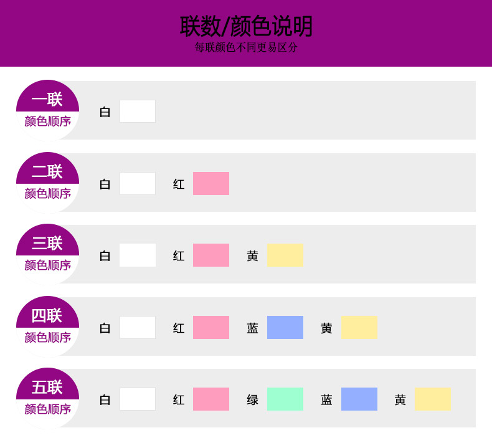
Task: Click the 二联 purple circle badge
Action: [x=47, y=182]
